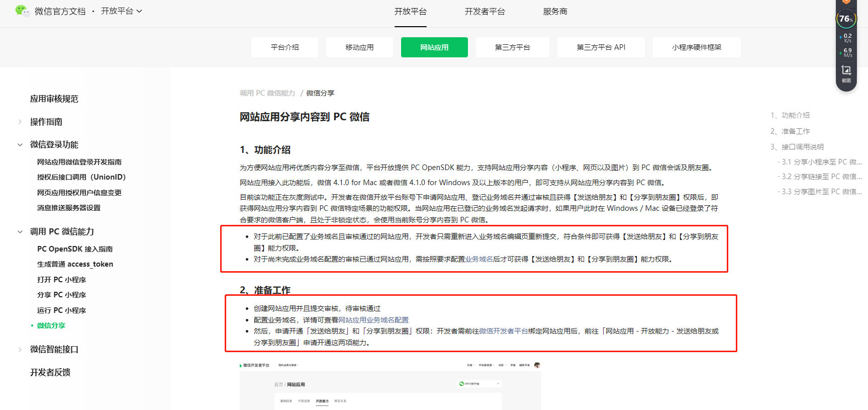Select the 开放平台 top navigation tab
The width and height of the screenshot is (868, 410).
tap(410, 12)
